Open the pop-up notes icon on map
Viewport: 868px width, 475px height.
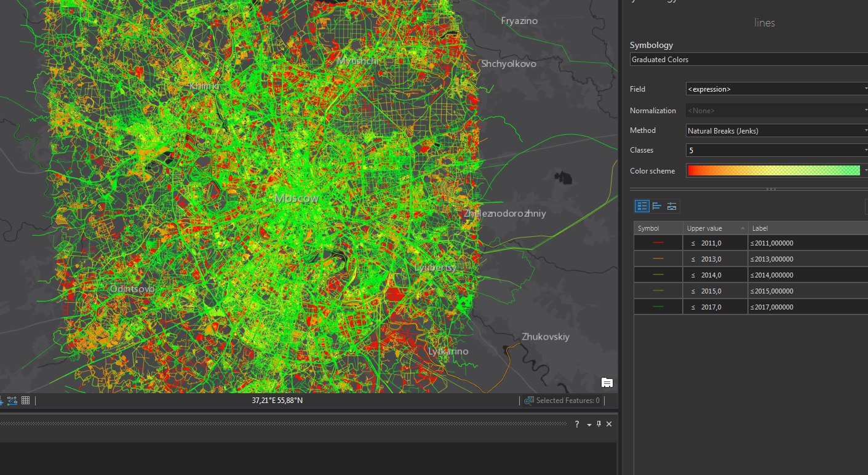pos(607,383)
